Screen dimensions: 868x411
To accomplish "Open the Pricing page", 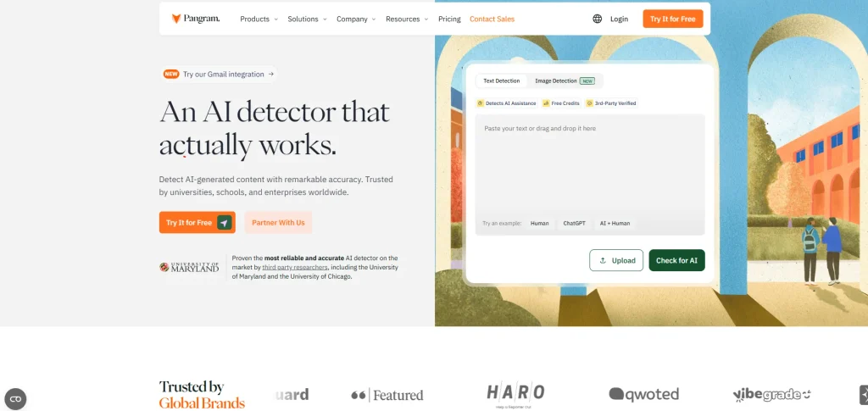I will pos(449,19).
